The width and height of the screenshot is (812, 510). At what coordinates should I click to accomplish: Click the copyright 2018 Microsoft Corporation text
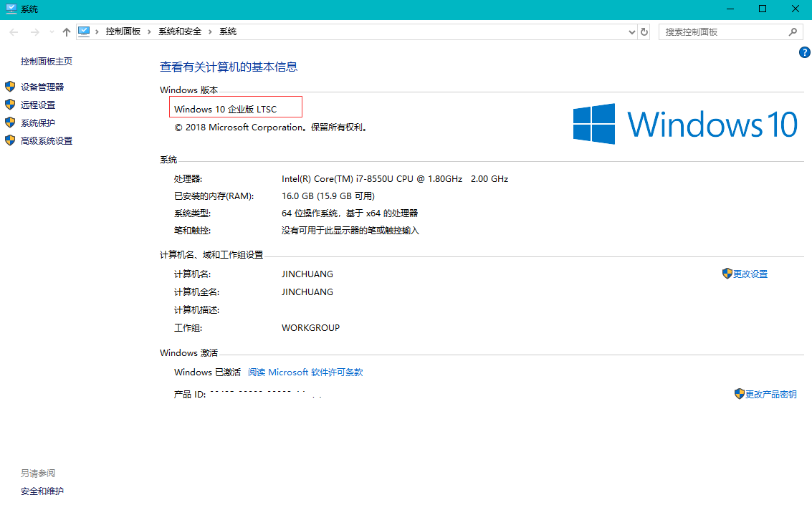(272, 127)
